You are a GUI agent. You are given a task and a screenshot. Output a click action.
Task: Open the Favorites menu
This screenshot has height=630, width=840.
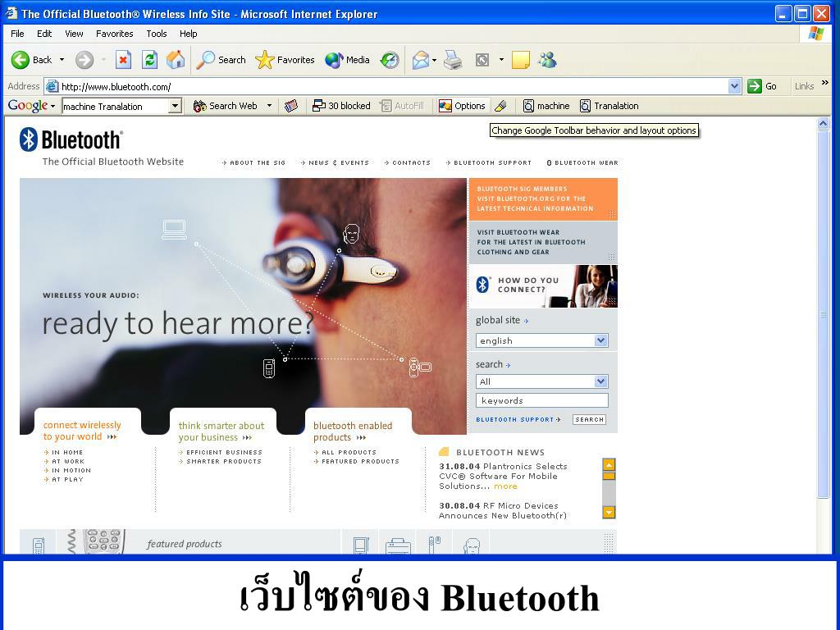point(115,34)
